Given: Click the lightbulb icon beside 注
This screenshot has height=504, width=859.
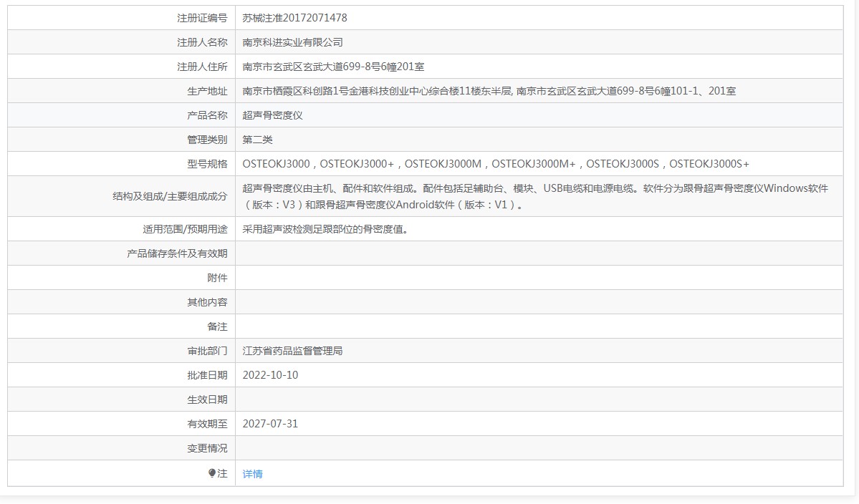Looking at the screenshot, I should click(x=212, y=473).
